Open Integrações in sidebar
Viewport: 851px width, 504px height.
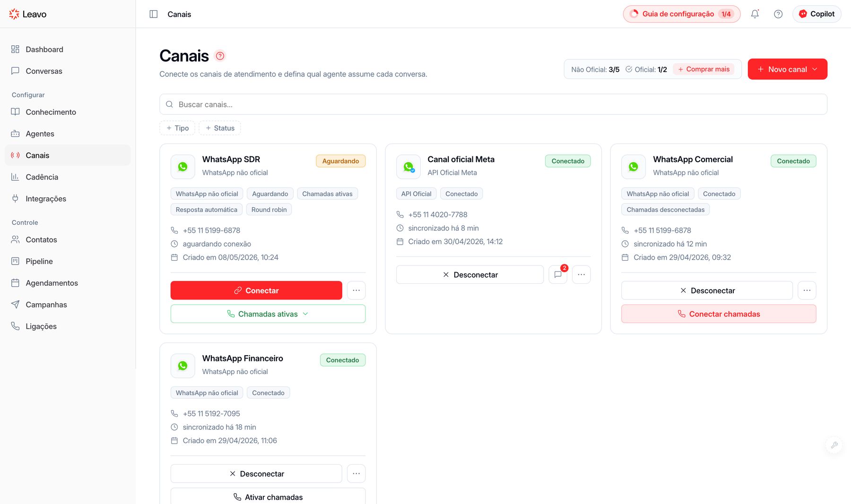pyautogui.click(x=68, y=199)
